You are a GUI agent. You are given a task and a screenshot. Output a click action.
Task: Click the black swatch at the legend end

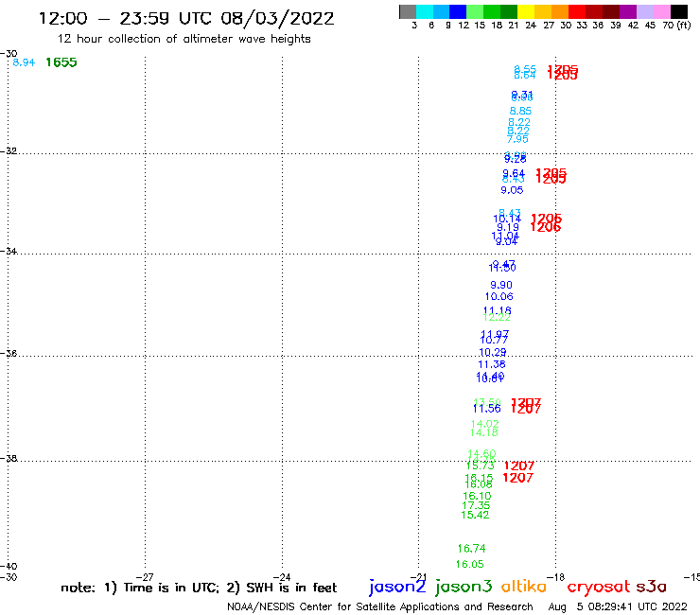pos(678,11)
